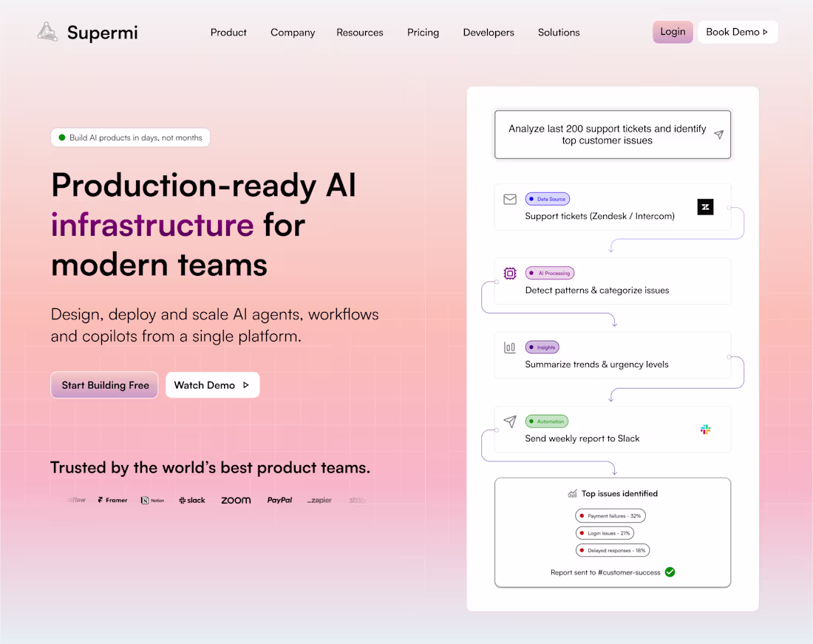Click the AI Processing tag
This screenshot has width=813, height=644.
[549, 273]
